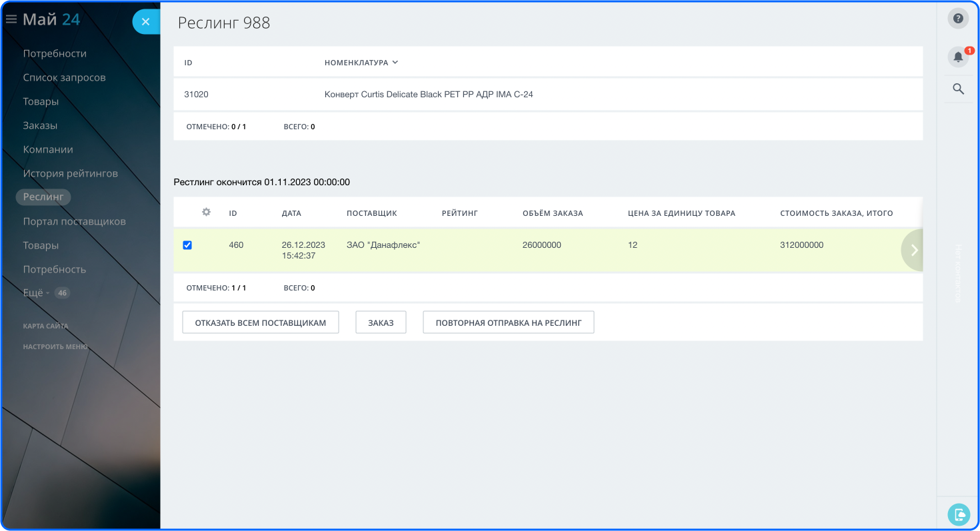Open the chat widget icon
Screen dimensions: 980x531
(958, 514)
